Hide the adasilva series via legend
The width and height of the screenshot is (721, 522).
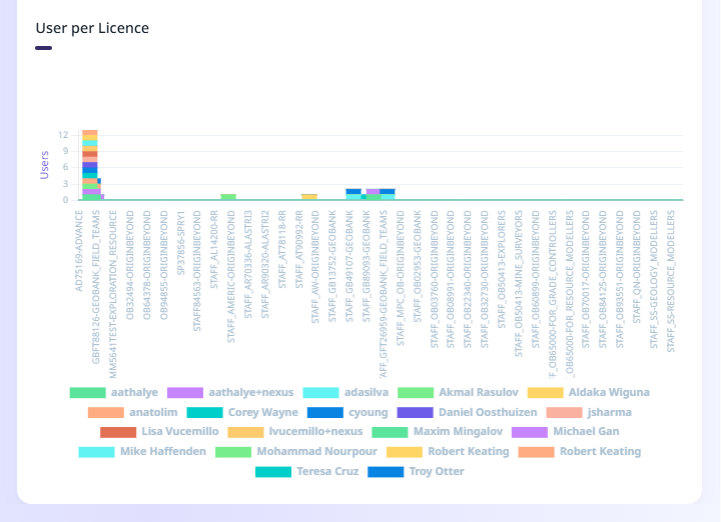coord(346,392)
